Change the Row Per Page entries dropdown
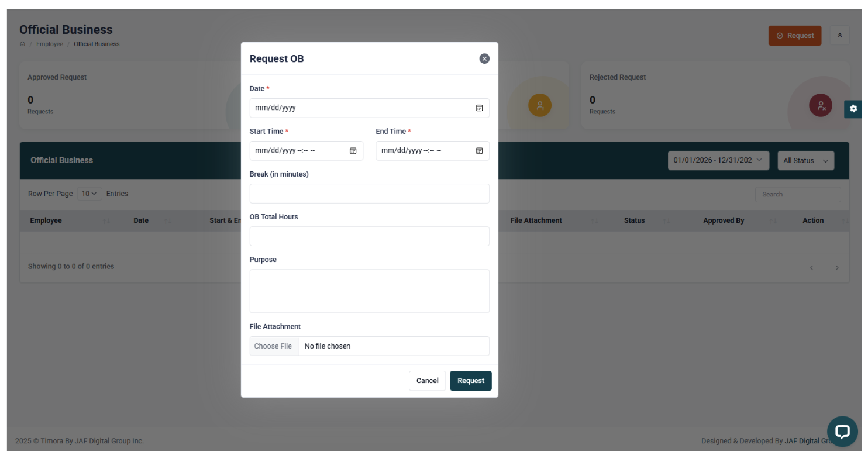The width and height of the screenshot is (868, 462). click(x=89, y=194)
